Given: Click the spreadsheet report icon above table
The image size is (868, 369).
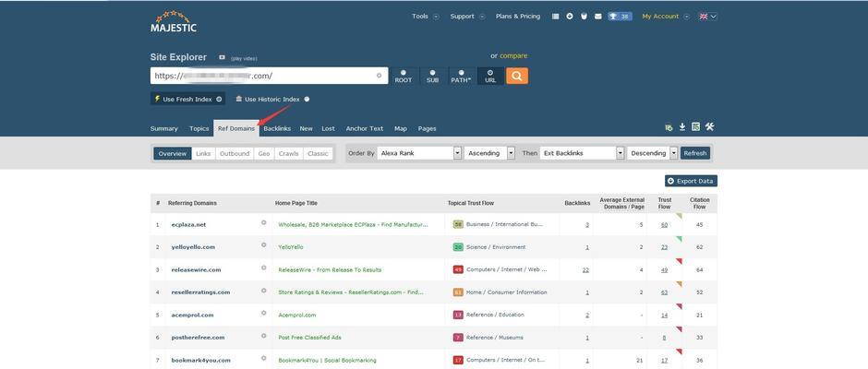Looking at the screenshot, I should 696,127.
